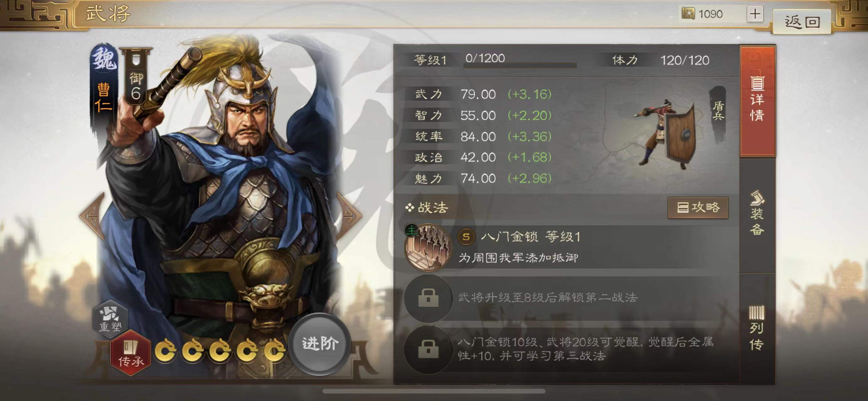Go back with the 返回 button

coord(802,22)
